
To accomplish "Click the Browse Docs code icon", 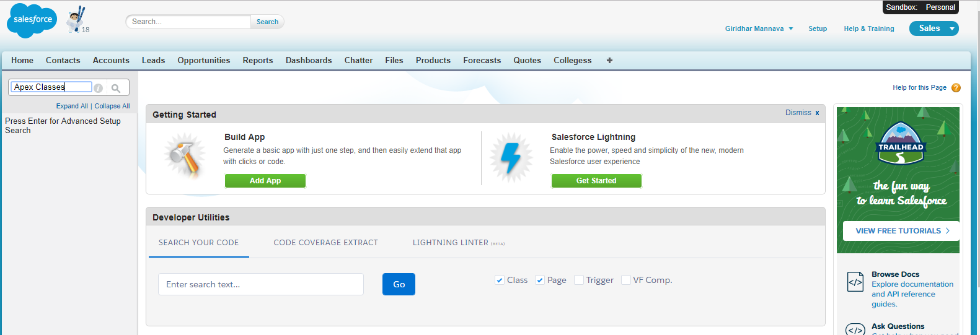I will click(855, 282).
